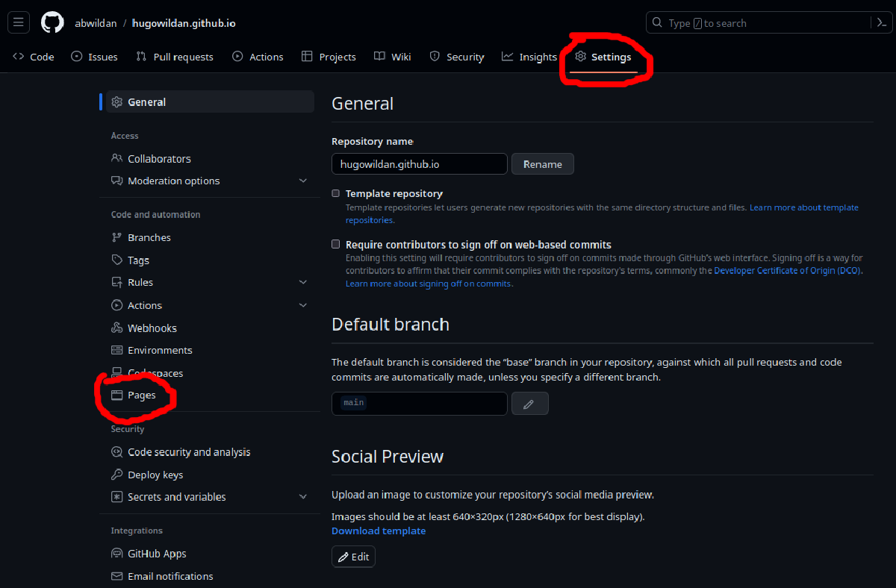Image resolution: width=896 pixels, height=588 pixels.
Task: Click the pencil icon on Edit button
Action: point(343,557)
